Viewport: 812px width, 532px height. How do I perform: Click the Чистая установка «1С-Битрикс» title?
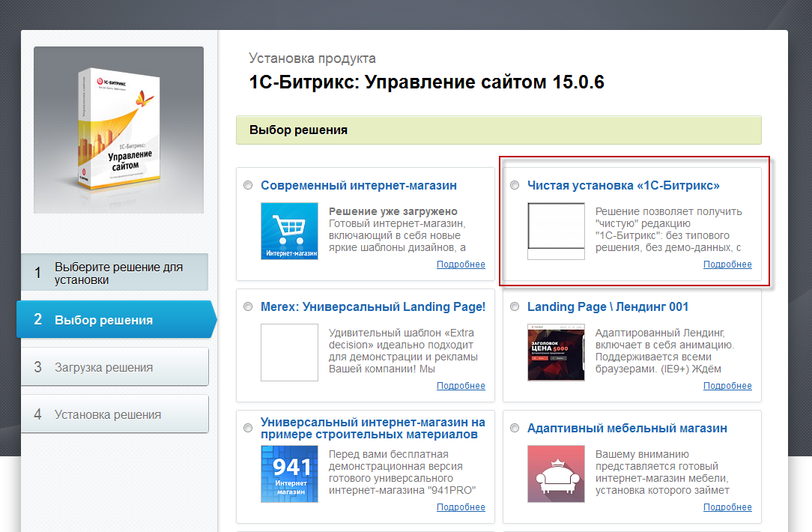pos(623,185)
